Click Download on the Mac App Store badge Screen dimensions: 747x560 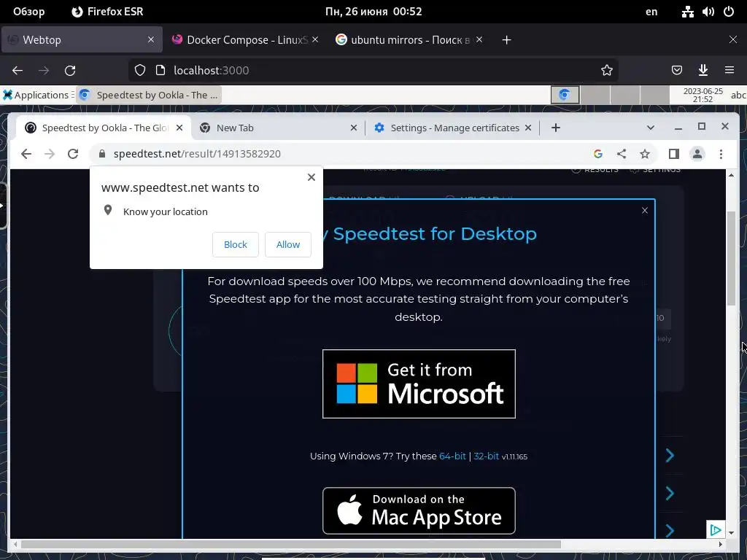point(419,510)
